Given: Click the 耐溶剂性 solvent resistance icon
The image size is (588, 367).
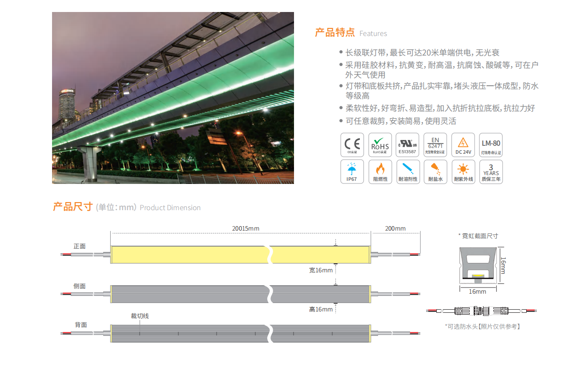Looking at the screenshot, I should click(x=407, y=172).
